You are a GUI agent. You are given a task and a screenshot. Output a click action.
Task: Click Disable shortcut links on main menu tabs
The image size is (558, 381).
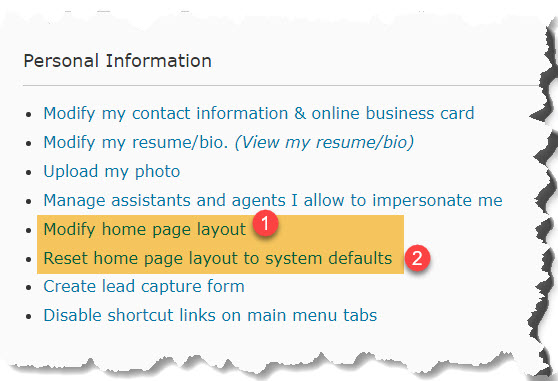pos(210,316)
